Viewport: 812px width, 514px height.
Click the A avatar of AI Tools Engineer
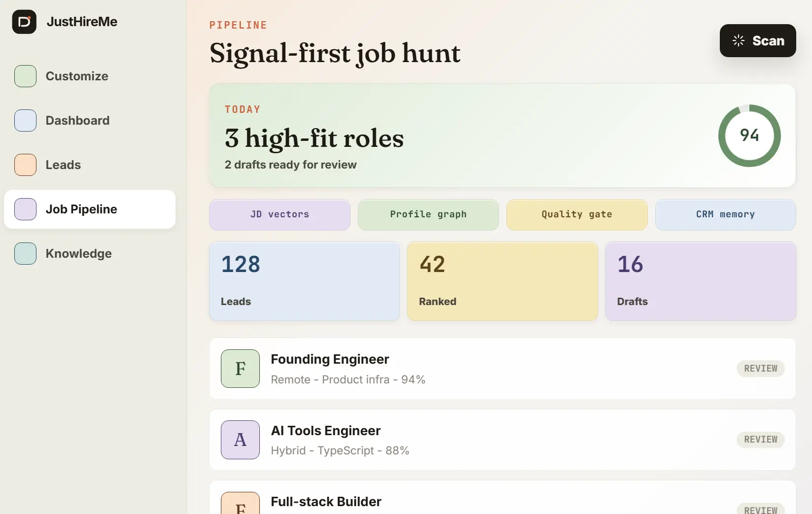[x=240, y=440]
